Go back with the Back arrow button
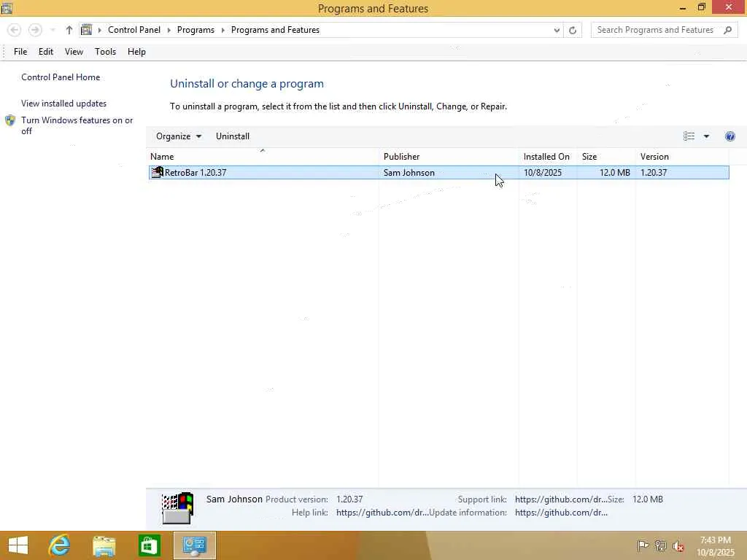747x560 pixels. (15, 30)
